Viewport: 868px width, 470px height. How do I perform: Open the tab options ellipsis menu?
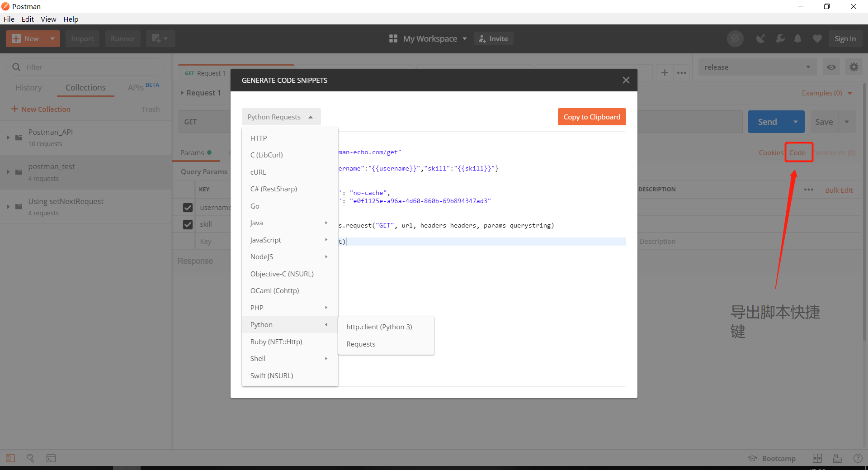point(682,72)
